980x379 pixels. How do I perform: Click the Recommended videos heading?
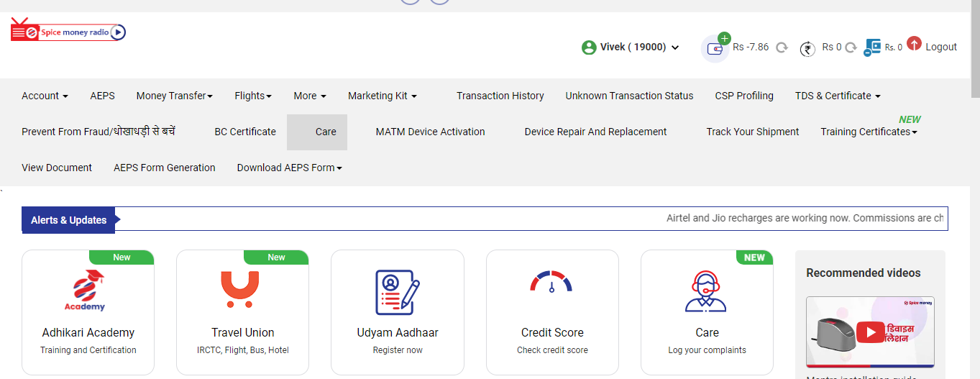pyautogui.click(x=864, y=273)
